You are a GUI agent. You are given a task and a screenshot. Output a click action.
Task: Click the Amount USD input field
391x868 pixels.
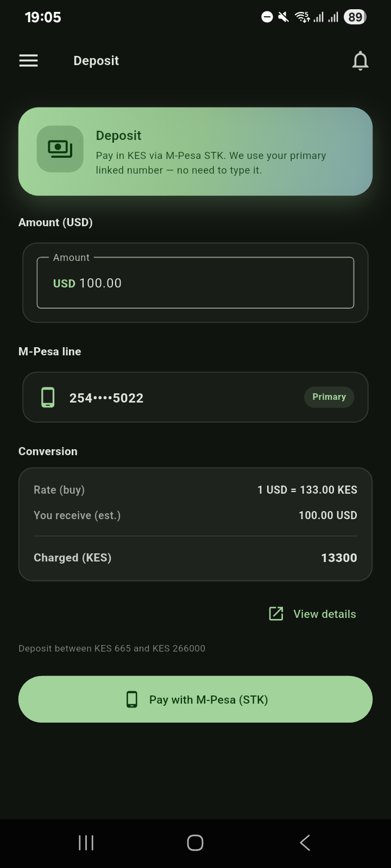coord(195,283)
